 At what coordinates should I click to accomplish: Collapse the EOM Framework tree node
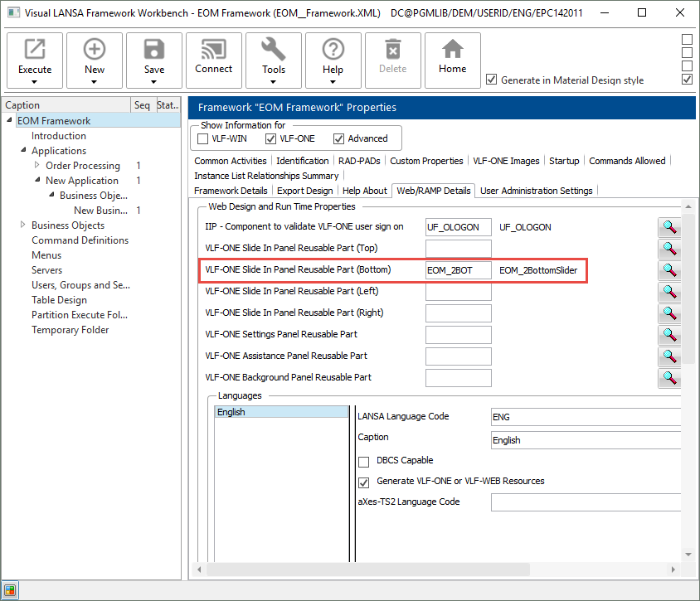[9, 120]
